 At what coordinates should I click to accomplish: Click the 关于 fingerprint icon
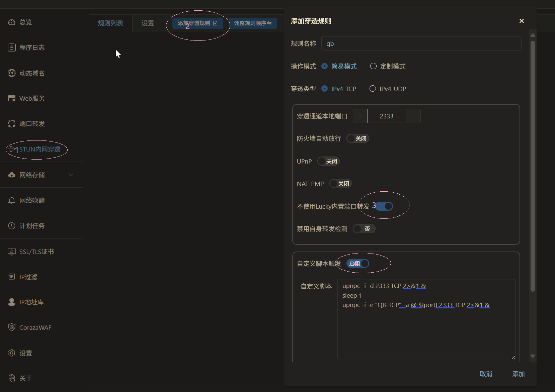coord(12,378)
